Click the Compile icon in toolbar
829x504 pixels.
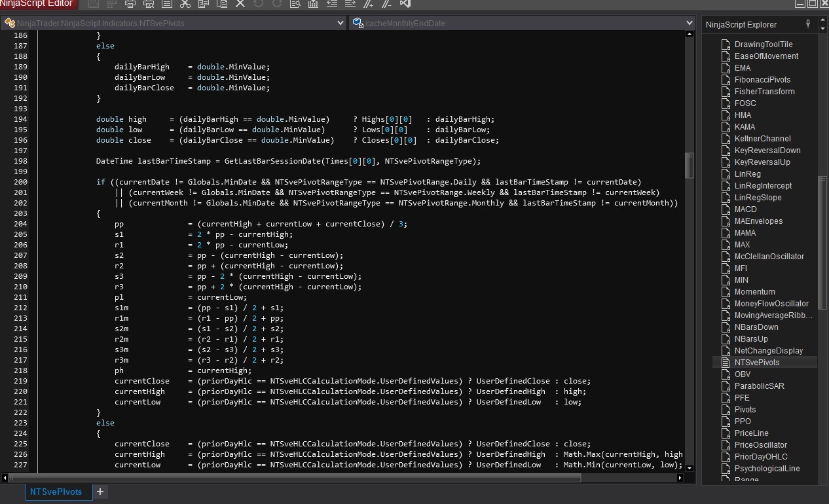click(314, 4)
